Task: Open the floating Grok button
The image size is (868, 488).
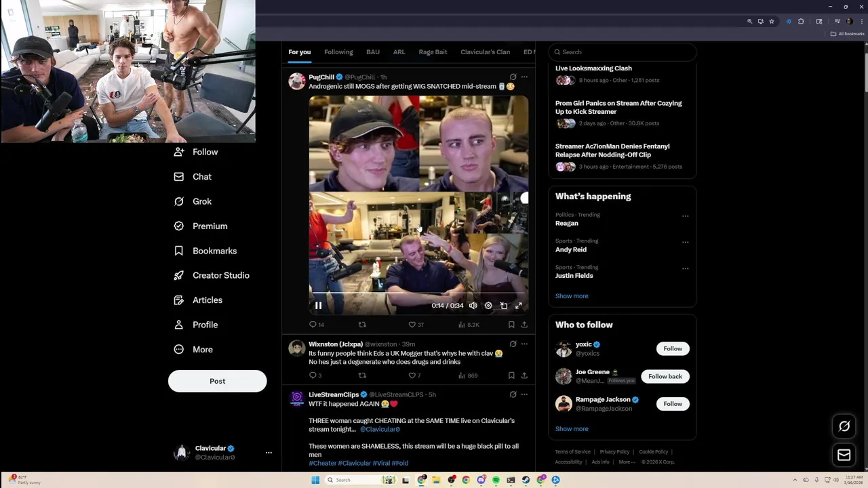Action: pyautogui.click(x=844, y=426)
